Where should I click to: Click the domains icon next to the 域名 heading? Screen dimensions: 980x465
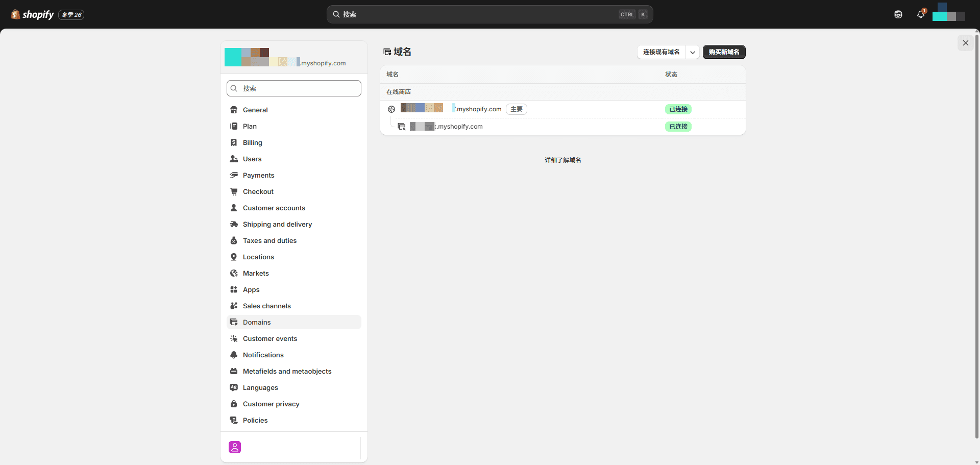pyautogui.click(x=387, y=51)
